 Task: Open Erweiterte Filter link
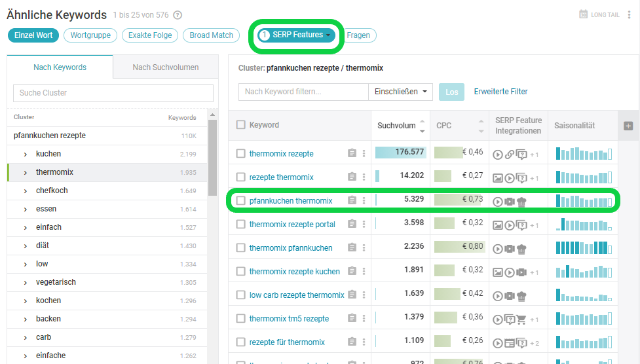pos(501,92)
